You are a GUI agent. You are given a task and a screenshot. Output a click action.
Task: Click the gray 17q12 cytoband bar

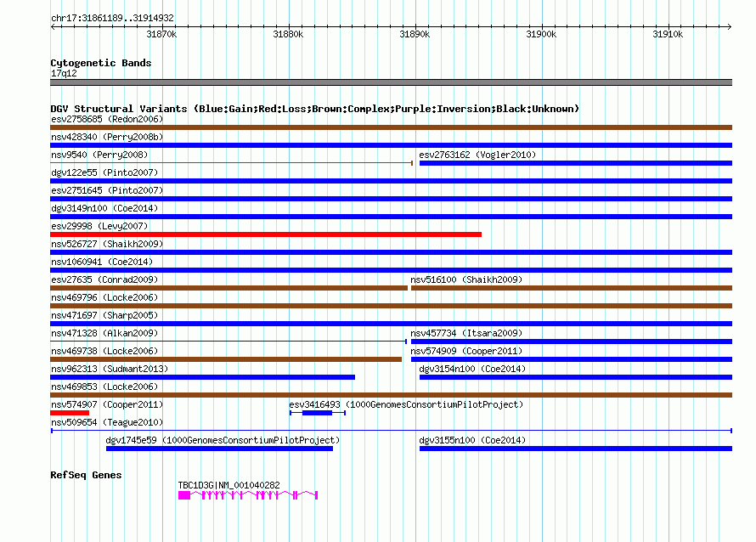(x=391, y=82)
